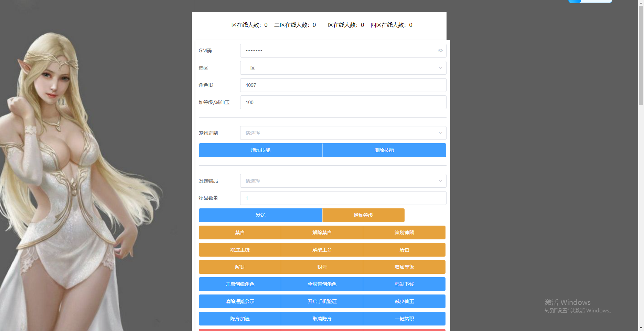The image size is (644, 331).
Task: Click the 发送物品 label
Action: click(208, 181)
